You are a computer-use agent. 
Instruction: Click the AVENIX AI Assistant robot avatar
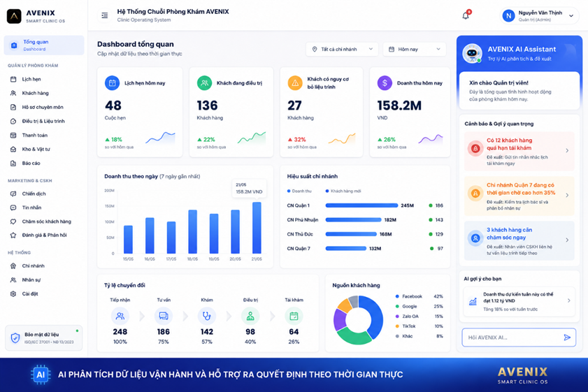[x=472, y=53]
